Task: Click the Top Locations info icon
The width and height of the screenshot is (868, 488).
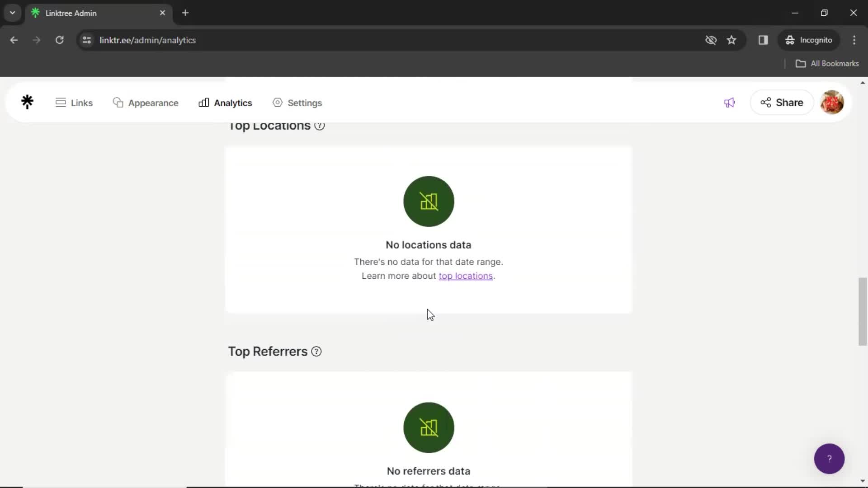Action: pos(320,125)
